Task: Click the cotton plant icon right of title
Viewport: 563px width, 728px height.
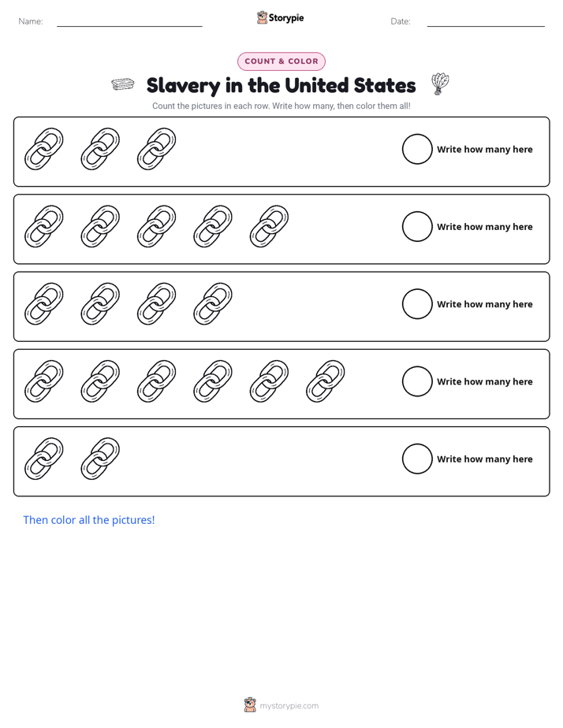Action: [x=440, y=84]
